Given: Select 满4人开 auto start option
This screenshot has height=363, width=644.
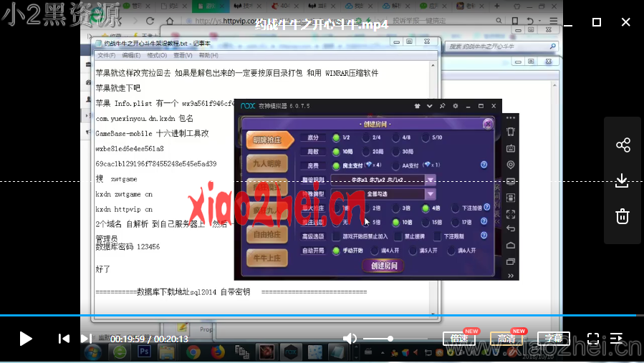Looking at the screenshot, I should click(x=375, y=251).
